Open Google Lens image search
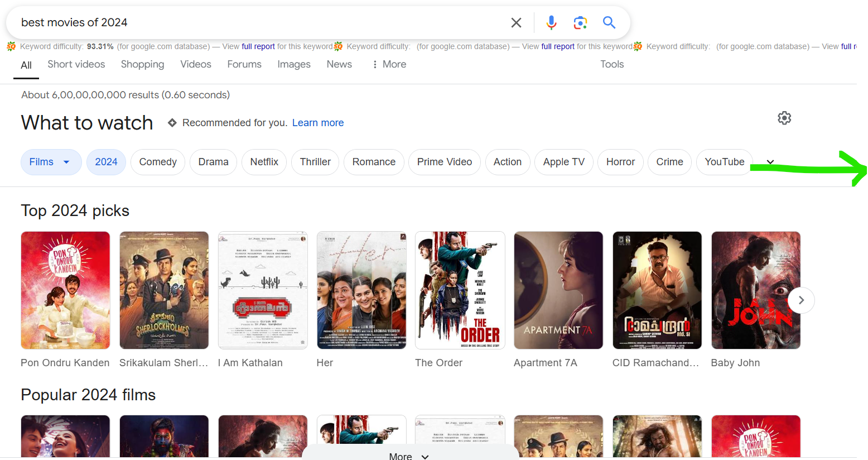The height and width of the screenshot is (460, 868). click(580, 22)
